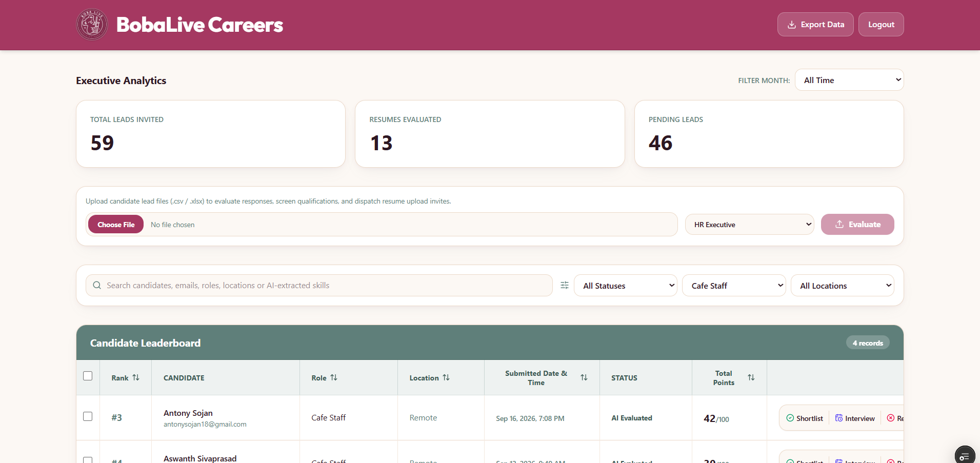Click the Export Data button
980x463 pixels.
pos(815,25)
